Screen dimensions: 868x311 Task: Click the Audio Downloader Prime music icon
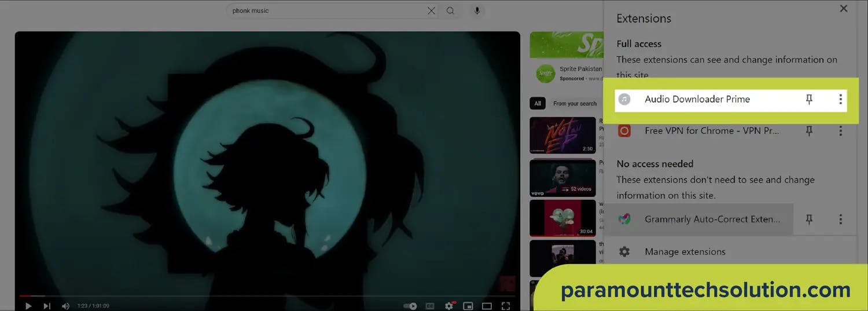coord(624,99)
